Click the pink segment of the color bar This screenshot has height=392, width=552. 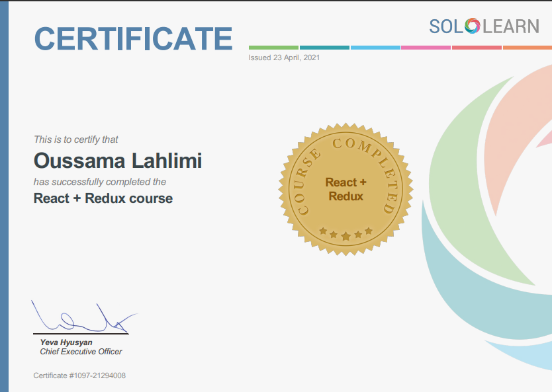(x=426, y=48)
